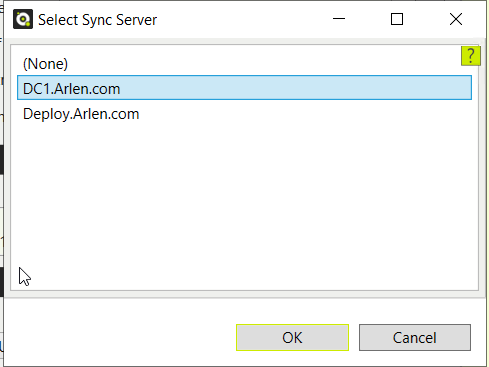The height and width of the screenshot is (367, 489).
Task: Pick the highlighted DC1.Arlen.com row
Action: click(x=244, y=88)
